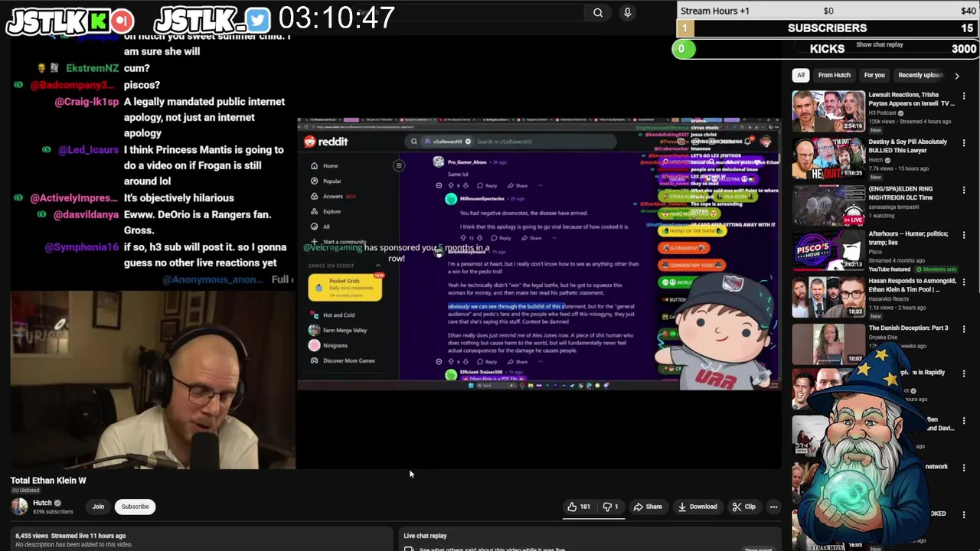Open options menu for Hasan Responds video
The width and height of the screenshot is (980, 551).
click(964, 282)
